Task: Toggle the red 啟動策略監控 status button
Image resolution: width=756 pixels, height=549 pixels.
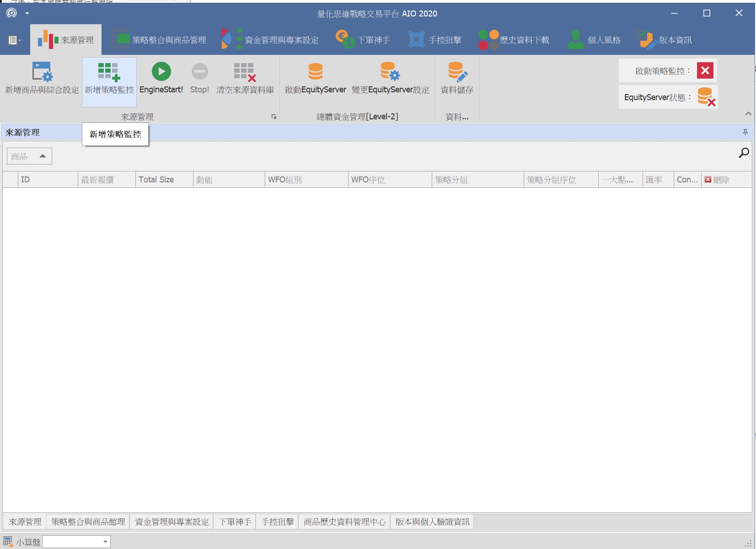Action: click(x=705, y=71)
